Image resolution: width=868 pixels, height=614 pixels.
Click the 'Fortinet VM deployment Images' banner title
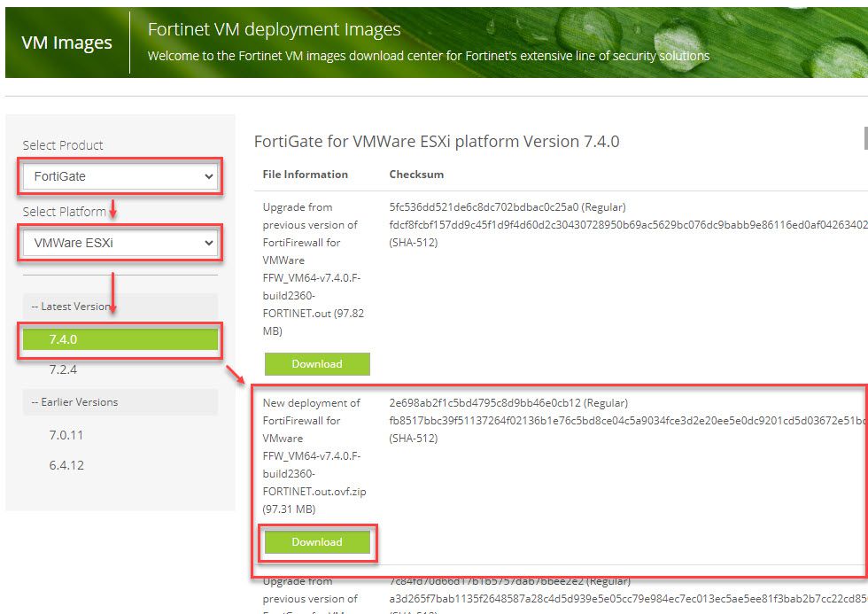point(274,29)
